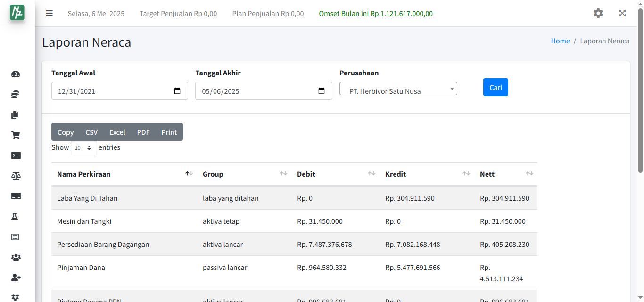Click the coins stack sidebar icon
644x302 pixels.
[16, 95]
